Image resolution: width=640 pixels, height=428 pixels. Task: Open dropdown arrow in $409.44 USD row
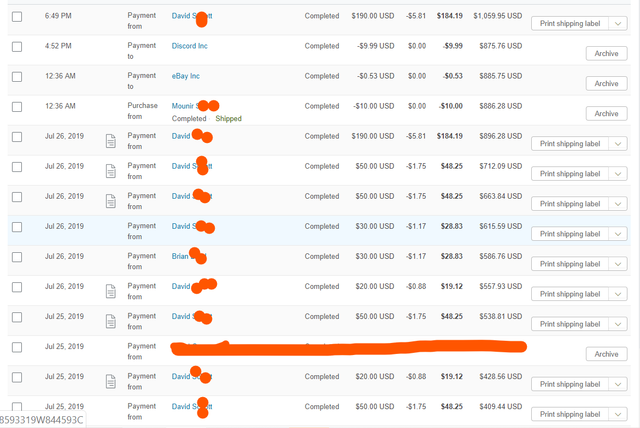[x=618, y=414]
